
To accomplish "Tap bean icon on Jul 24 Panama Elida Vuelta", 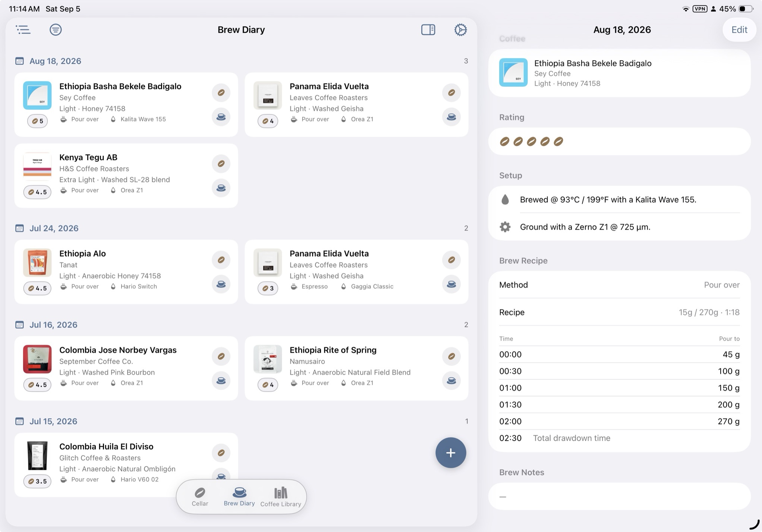I will tap(451, 260).
